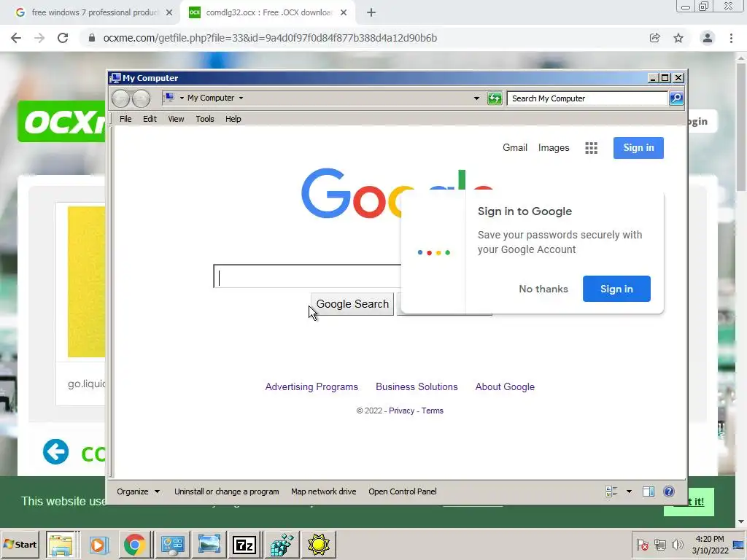
Task: Toggle the preview pane icon
Action: 649,491
